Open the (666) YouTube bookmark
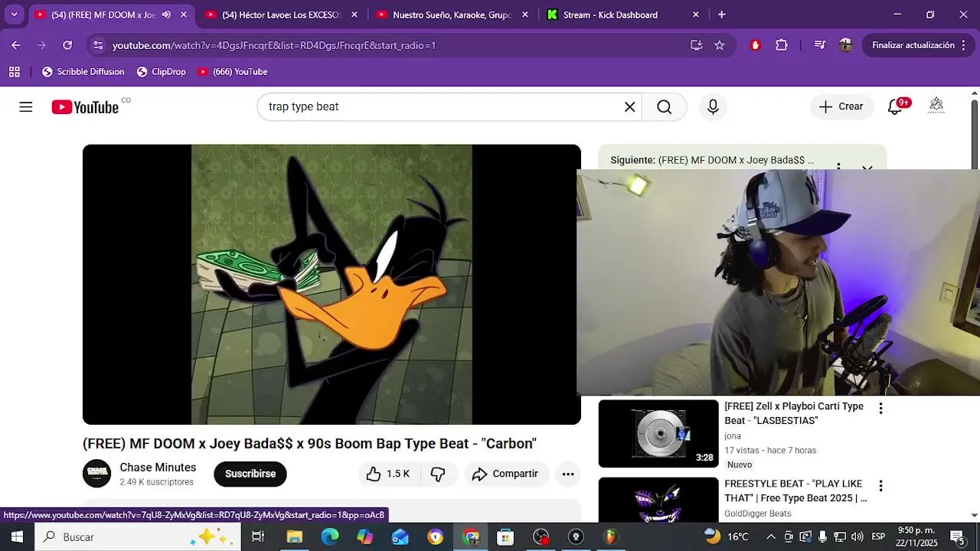 coord(232,72)
